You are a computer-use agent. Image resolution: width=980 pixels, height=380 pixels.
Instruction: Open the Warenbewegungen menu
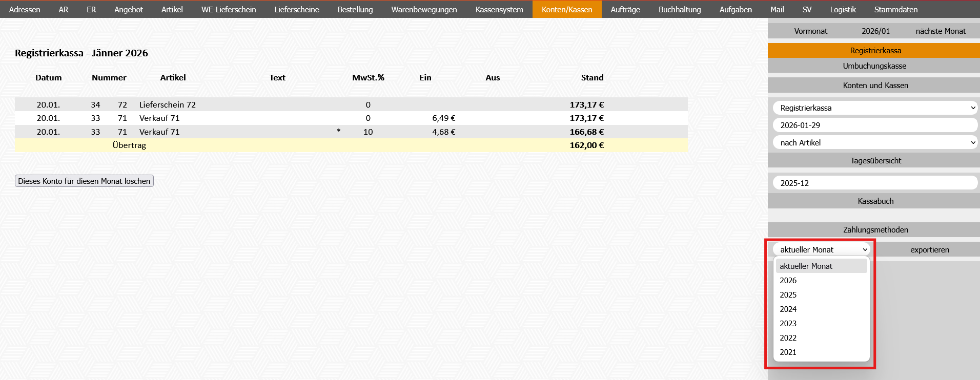click(424, 9)
